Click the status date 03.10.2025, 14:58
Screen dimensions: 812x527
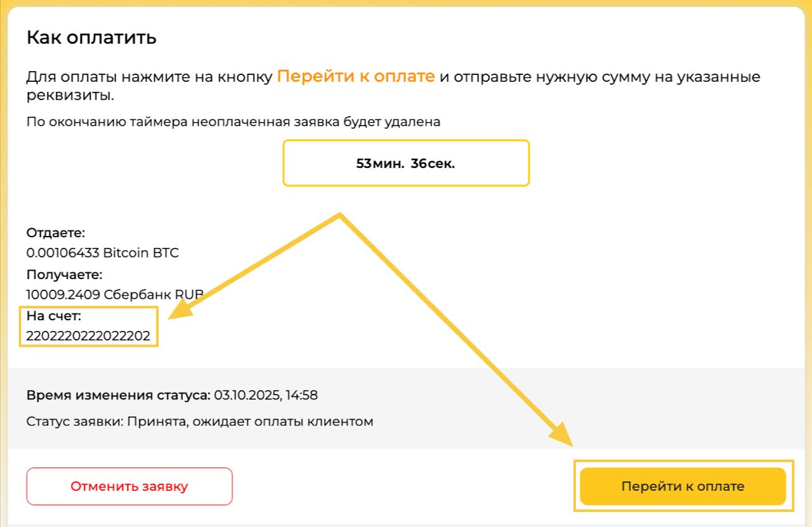[266, 396]
